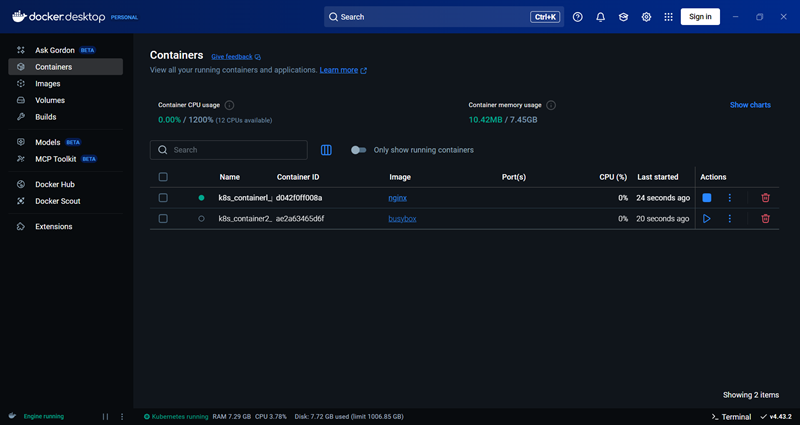The width and height of the screenshot is (800, 425).
Task: Open the Terminal from status bar
Action: (731, 417)
